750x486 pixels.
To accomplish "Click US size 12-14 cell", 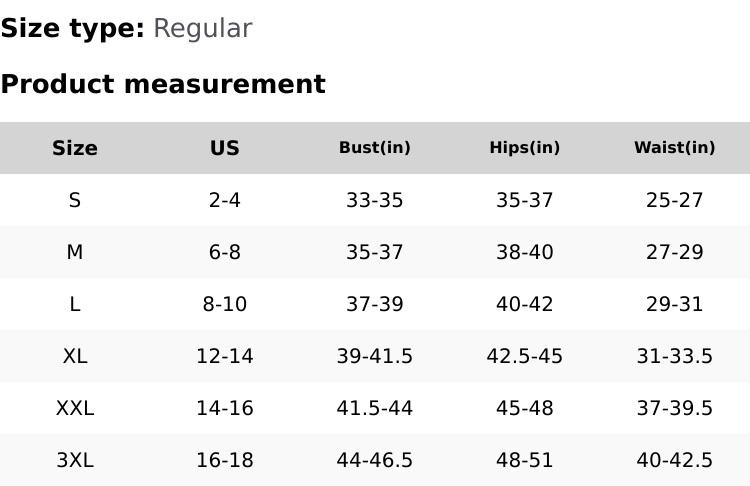I will click(225, 356).
